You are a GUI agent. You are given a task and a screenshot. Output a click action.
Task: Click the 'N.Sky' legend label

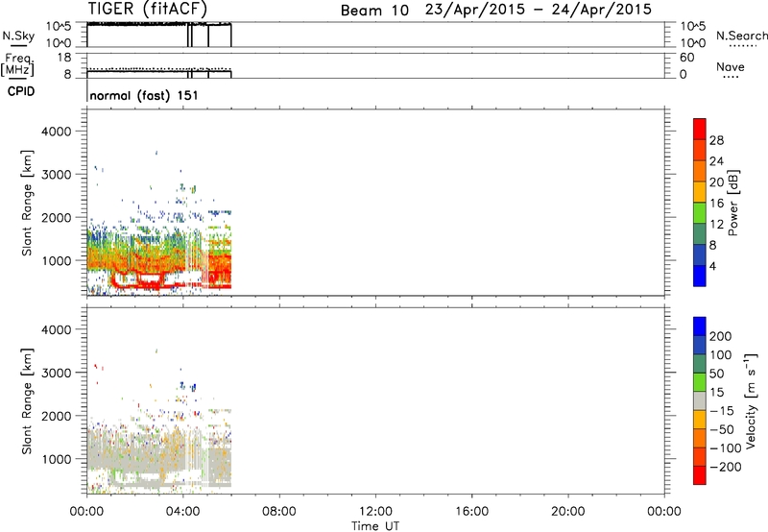[18, 36]
